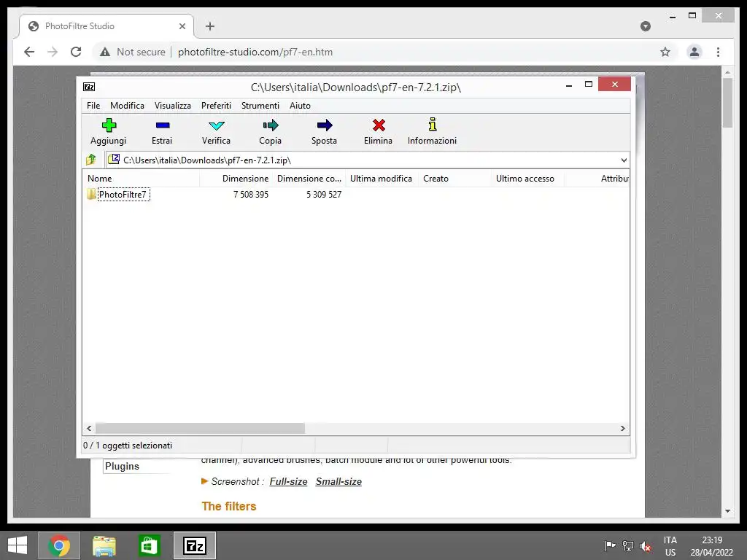This screenshot has height=560, width=747.
Task: Bookmark this page with the star icon
Action: 665,52
